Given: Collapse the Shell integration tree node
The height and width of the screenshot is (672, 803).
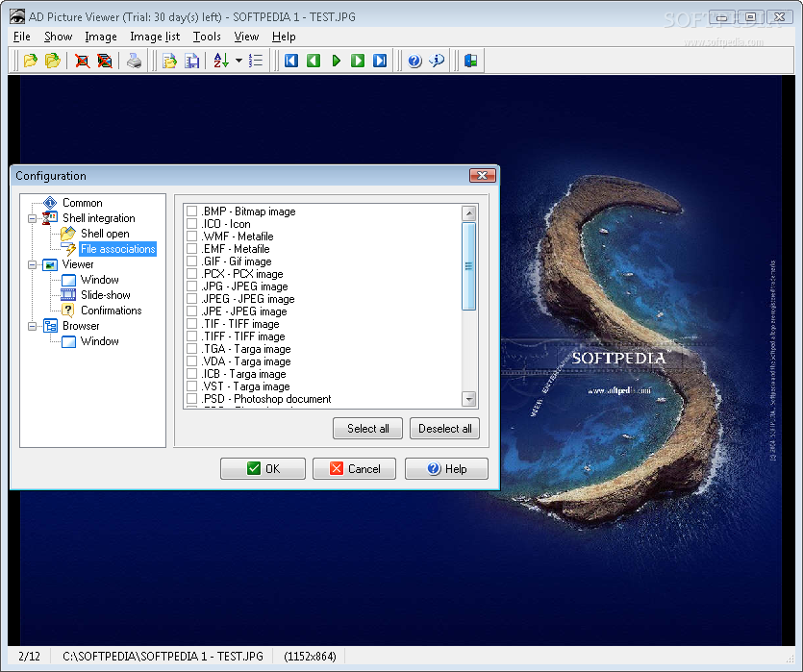Looking at the screenshot, I should coord(33,218).
